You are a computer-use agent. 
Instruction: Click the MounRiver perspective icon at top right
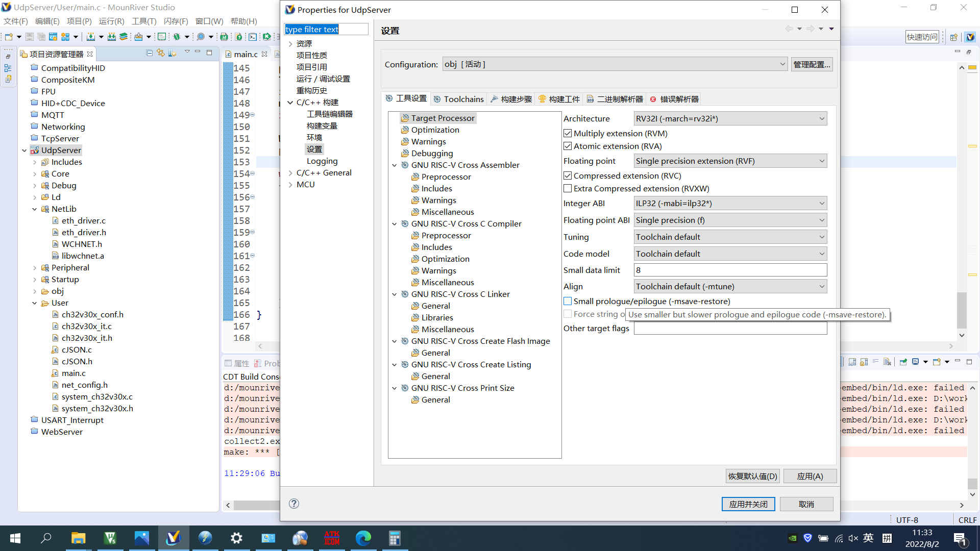click(x=970, y=37)
